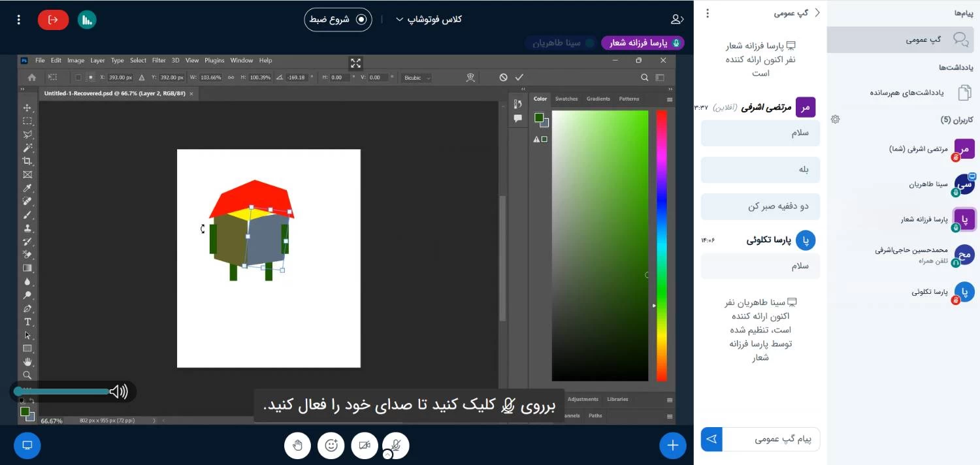
Task: Click the leave session red button
Action: point(53,20)
